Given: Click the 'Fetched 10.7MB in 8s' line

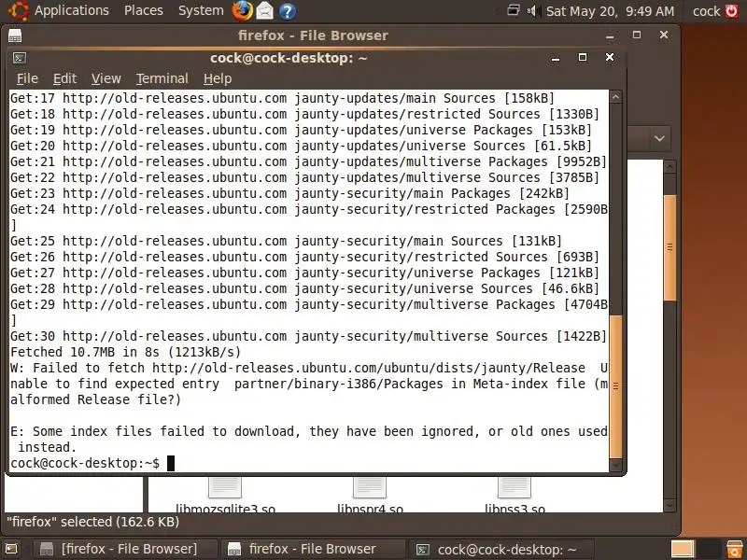Looking at the screenshot, I should [126, 352].
